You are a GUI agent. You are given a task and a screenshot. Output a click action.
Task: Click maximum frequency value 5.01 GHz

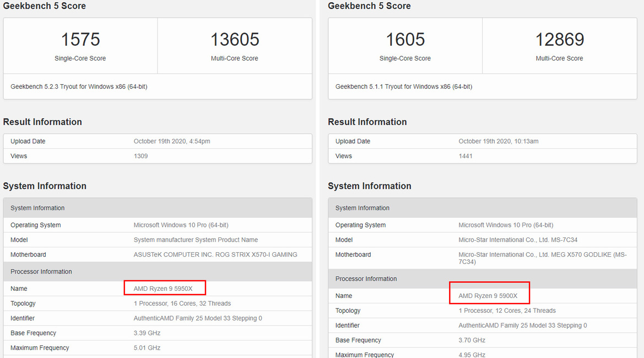[147, 348]
